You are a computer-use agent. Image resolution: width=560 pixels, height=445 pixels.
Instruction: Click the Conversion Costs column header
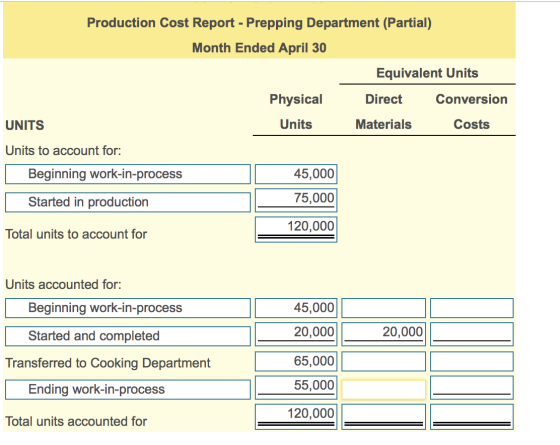click(471, 112)
